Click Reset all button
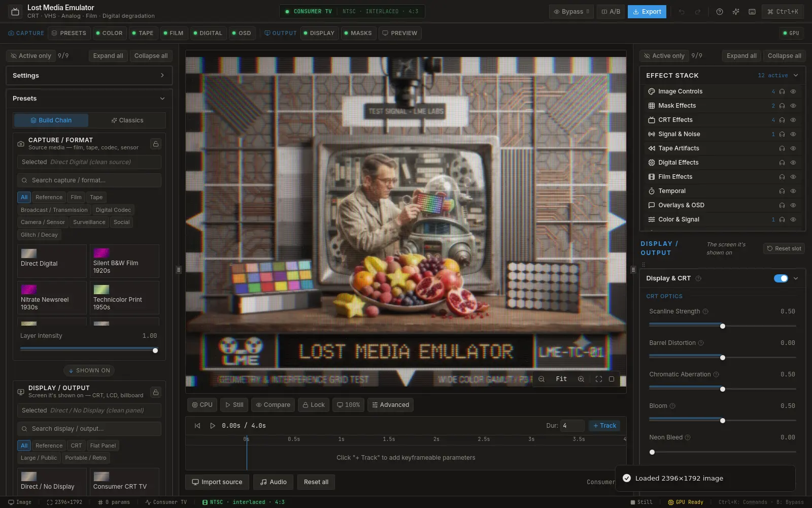The width and height of the screenshot is (812, 508). [x=316, y=482]
